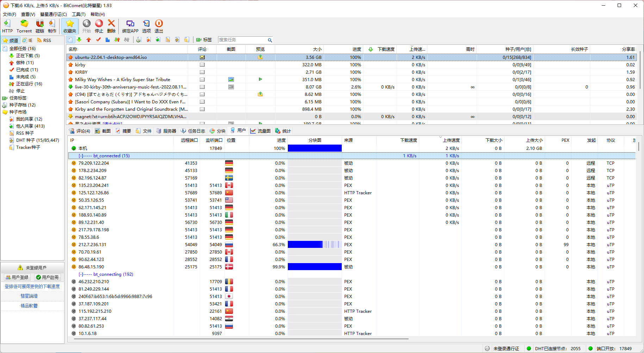644x353 pixels.
Task: Open a Torrent file via toolbar
Action: [24, 26]
